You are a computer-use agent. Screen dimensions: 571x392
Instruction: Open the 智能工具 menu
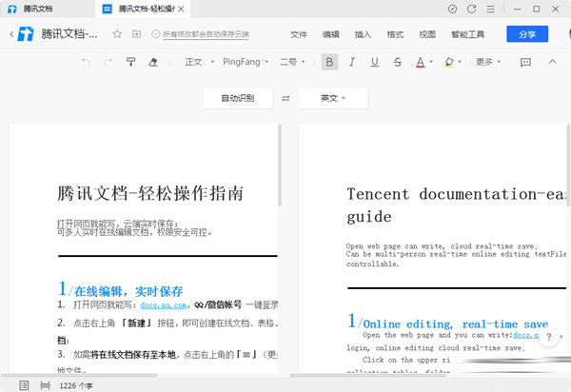point(468,34)
